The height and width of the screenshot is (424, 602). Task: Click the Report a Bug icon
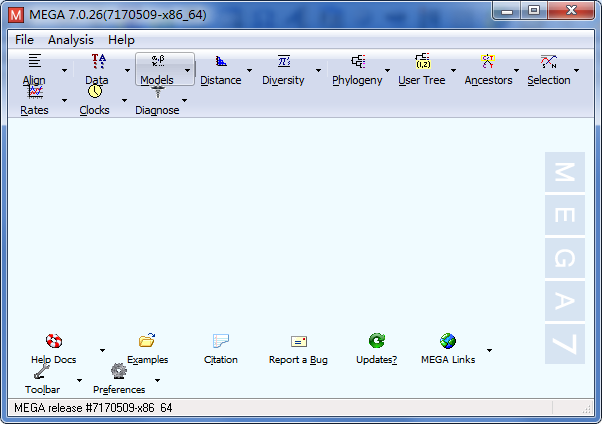[x=299, y=341]
